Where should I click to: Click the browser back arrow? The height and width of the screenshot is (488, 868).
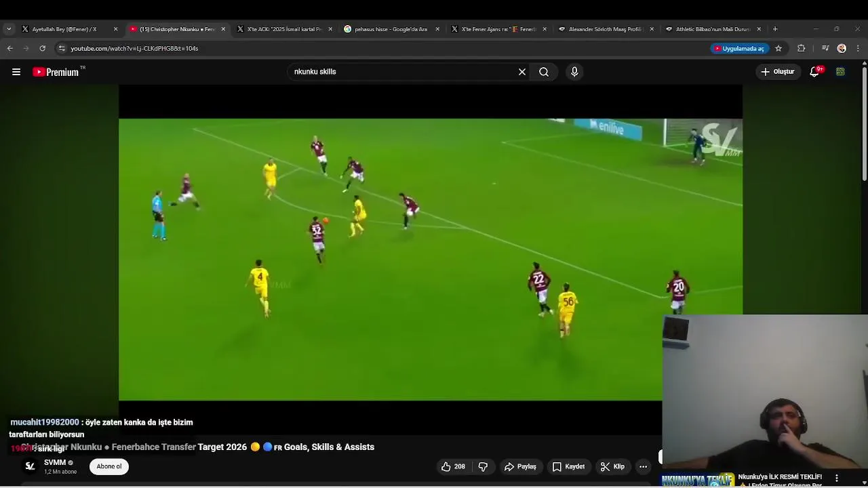tap(9, 48)
